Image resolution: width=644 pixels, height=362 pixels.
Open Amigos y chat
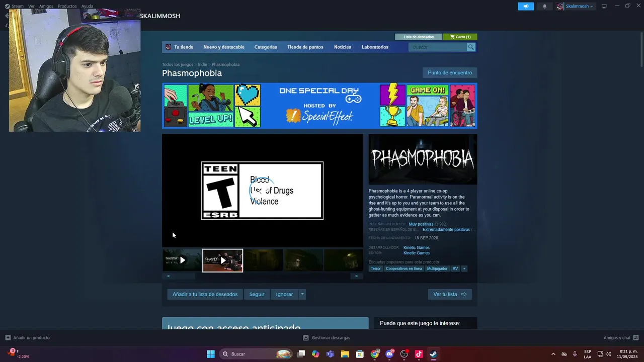(x=621, y=338)
